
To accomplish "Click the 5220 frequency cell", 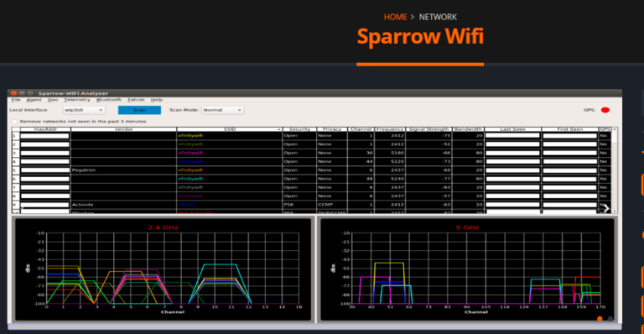I will pyautogui.click(x=390, y=161).
